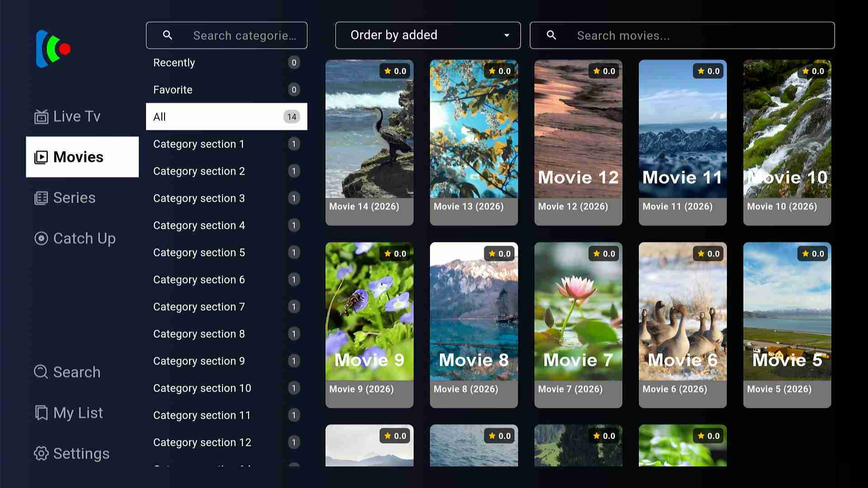Open the Search page from sidebar

82,372
